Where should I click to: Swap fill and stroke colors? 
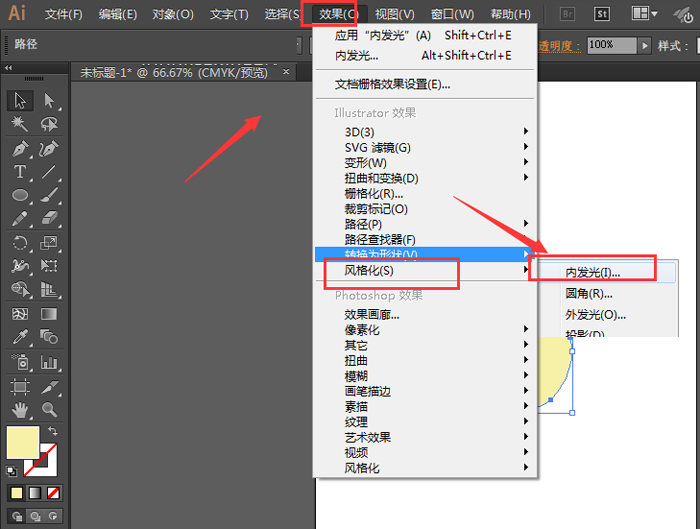tap(53, 431)
